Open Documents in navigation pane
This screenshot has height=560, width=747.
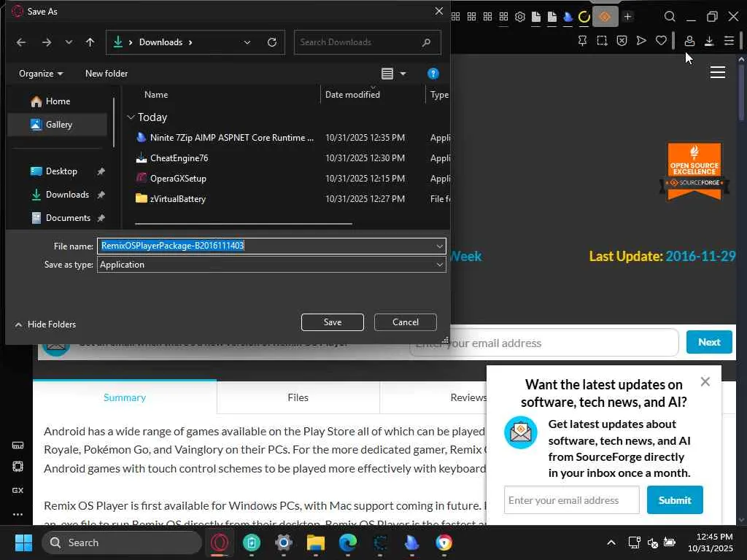pos(68,218)
